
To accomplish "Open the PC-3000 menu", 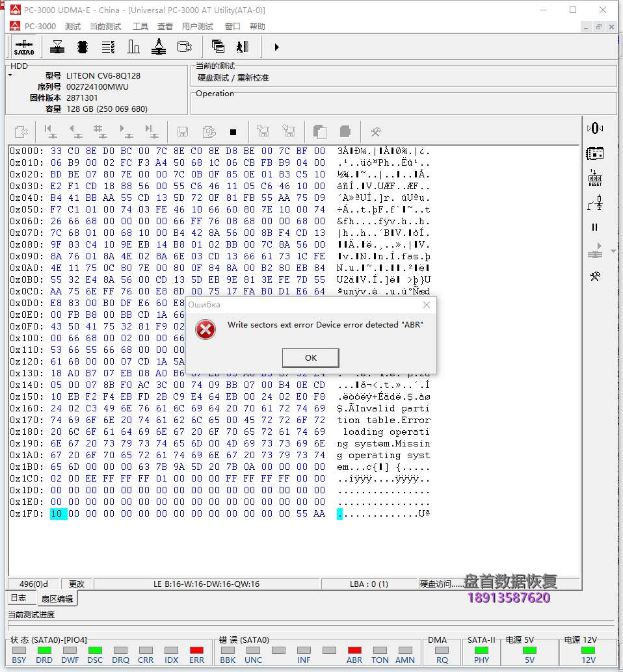I will point(40,26).
